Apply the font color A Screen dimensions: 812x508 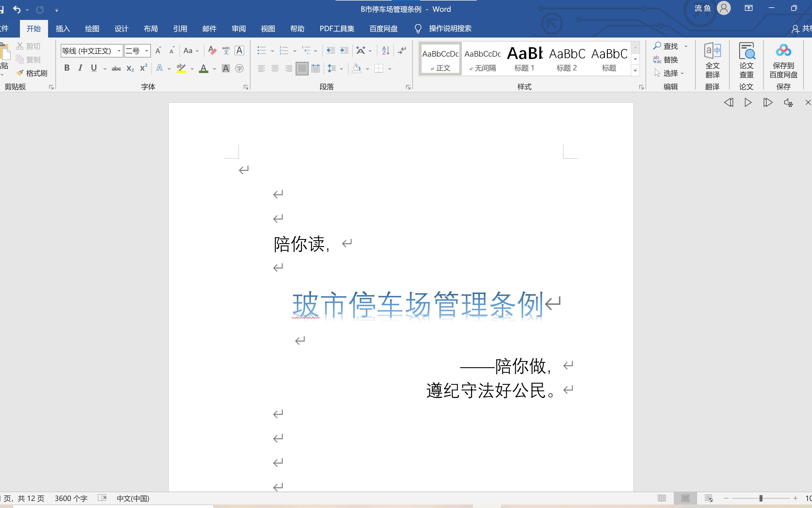pos(203,69)
